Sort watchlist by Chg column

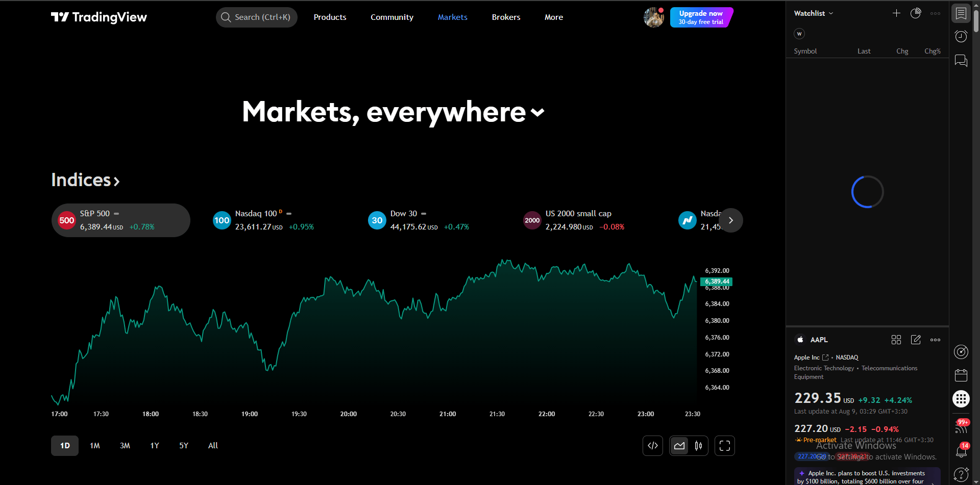click(x=902, y=51)
